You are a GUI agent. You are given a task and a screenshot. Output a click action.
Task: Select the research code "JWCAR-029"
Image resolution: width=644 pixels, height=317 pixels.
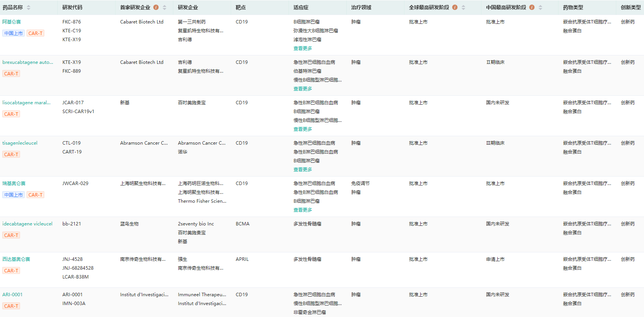pyautogui.click(x=75, y=184)
